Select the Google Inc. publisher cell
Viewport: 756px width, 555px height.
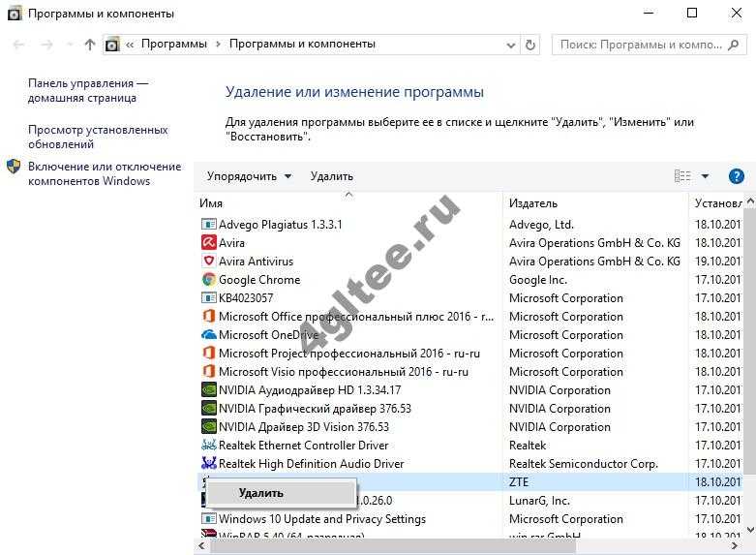[x=538, y=279]
